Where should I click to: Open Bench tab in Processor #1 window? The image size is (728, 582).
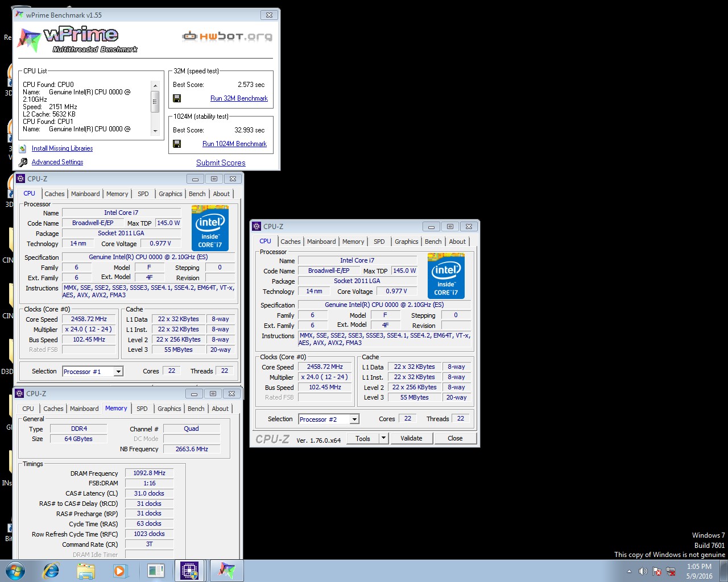(x=197, y=194)
